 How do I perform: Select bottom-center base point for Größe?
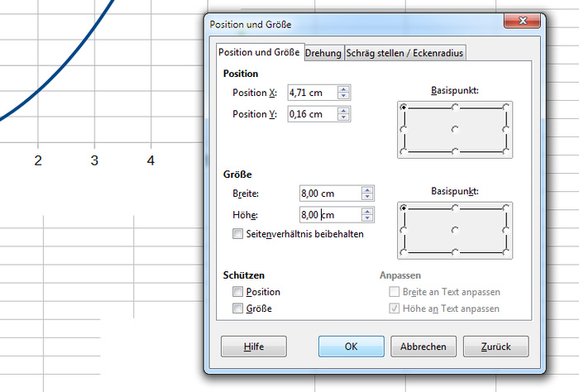[455, 252]
